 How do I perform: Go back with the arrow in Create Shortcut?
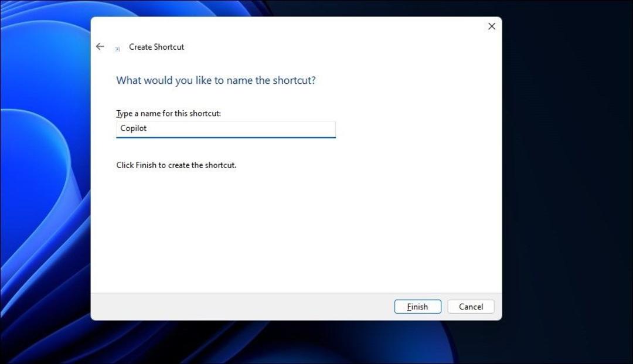pyautogui.click(x=100, y=47)
